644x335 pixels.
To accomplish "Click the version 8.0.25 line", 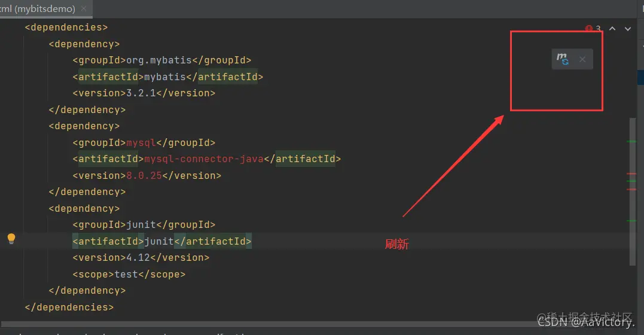I will (146, 175).
